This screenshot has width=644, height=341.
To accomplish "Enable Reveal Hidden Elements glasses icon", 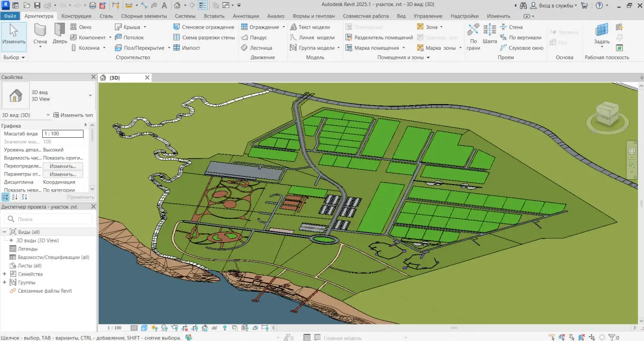I will click(x=214, y=327).
